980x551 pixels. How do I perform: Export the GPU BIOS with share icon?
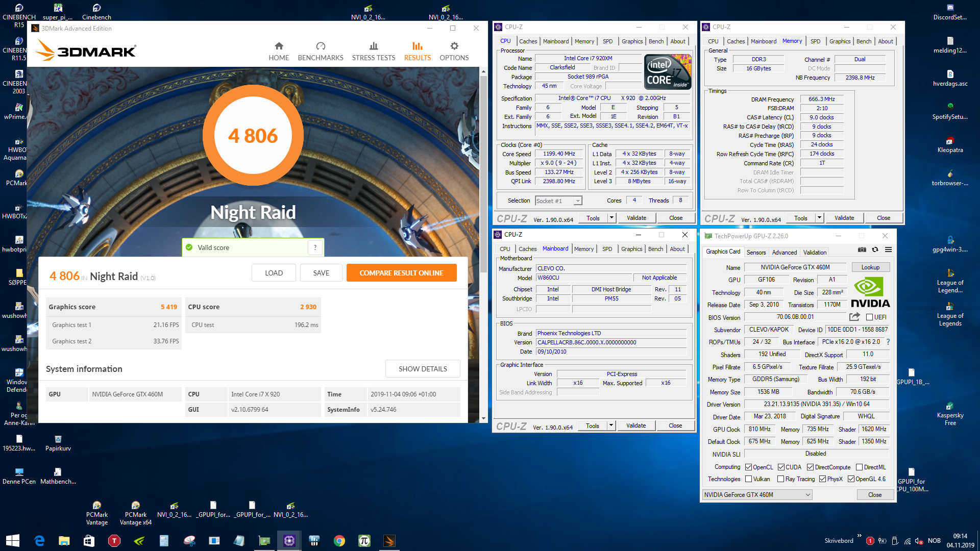click(854, 317)
